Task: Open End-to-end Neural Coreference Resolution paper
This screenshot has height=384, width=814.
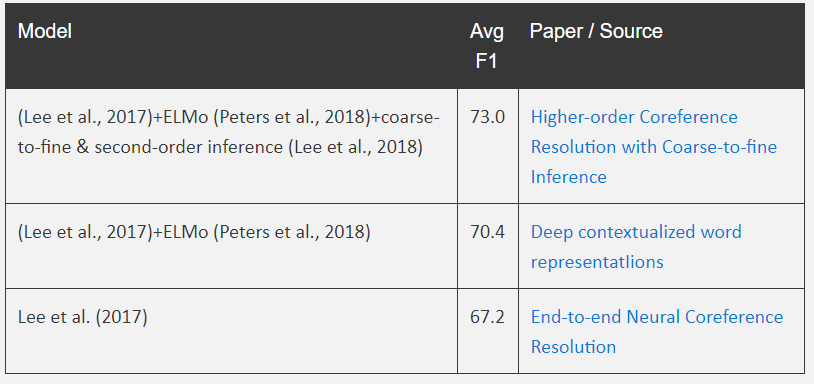Action: pyautogui.click(x=657, y=331)
